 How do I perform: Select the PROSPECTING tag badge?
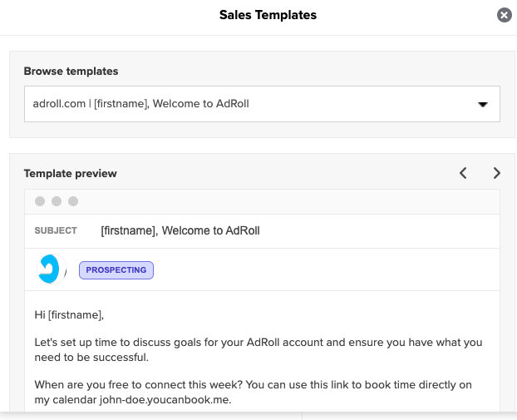click(116, 270)
